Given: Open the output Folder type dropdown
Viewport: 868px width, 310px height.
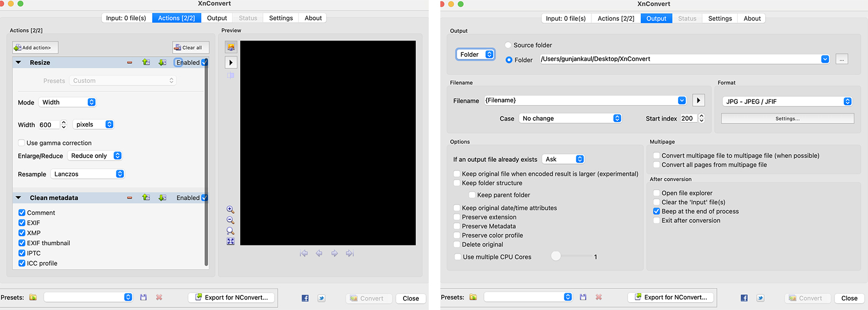Looking at the screenshot, I should [x=475, y=55].
